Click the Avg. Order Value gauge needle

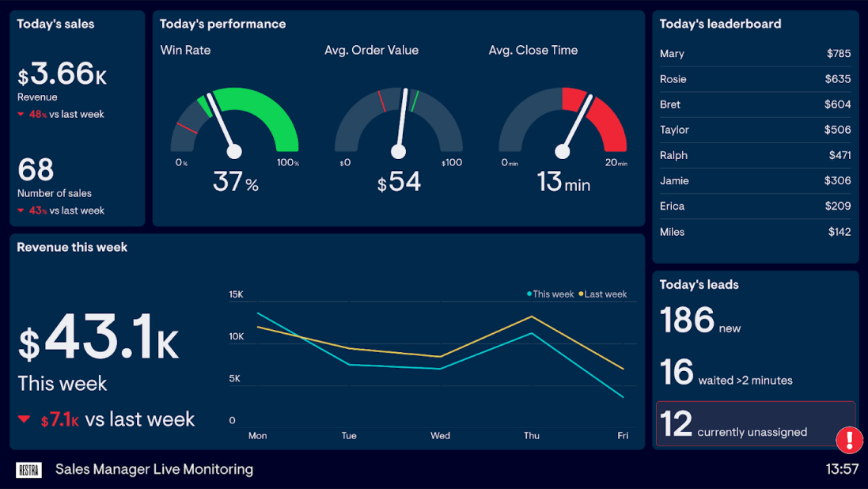(x=401, y=123)
